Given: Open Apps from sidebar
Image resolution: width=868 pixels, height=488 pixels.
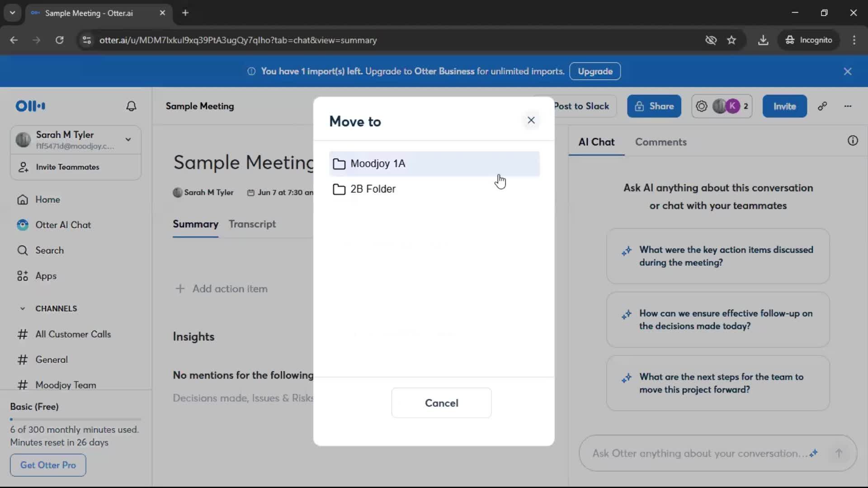Looking at the screenshot, I should click(46, 276).
